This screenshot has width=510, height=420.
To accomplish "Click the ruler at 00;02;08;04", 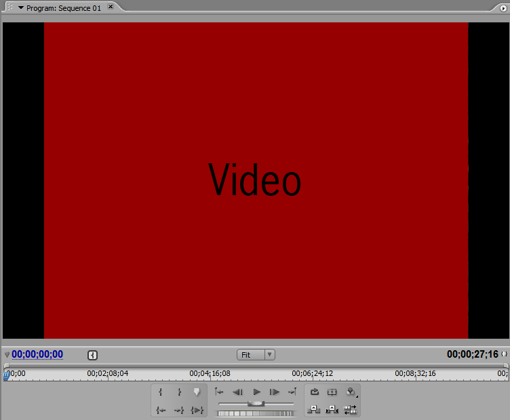I will click(108, 373).
